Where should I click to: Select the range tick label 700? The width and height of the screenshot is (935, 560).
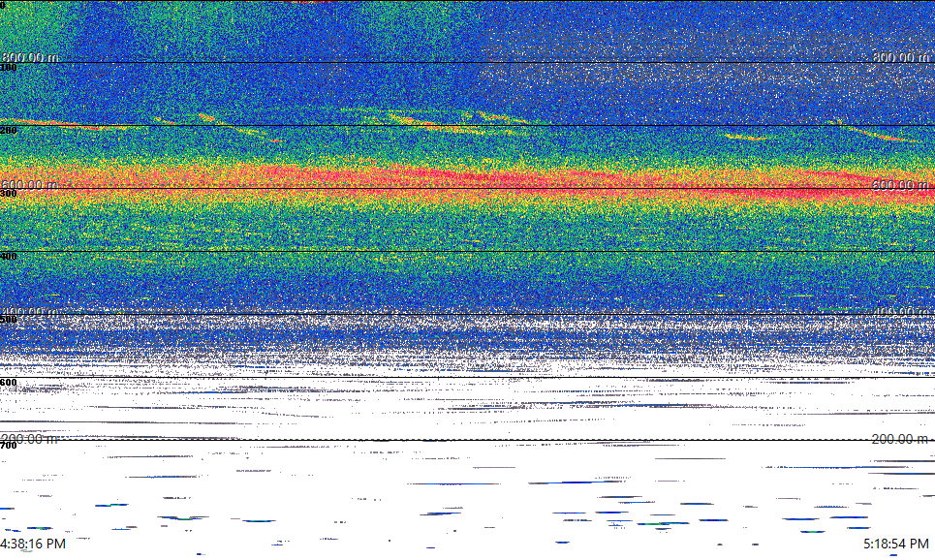tap(9, 446)
